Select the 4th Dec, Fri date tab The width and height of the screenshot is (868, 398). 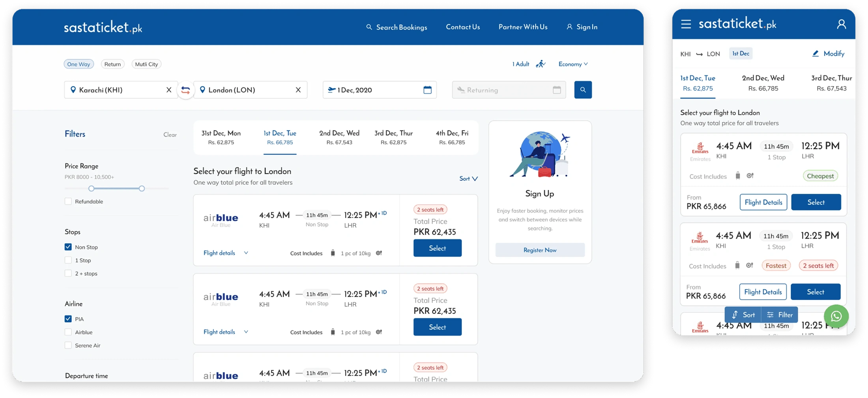(452, 137)
